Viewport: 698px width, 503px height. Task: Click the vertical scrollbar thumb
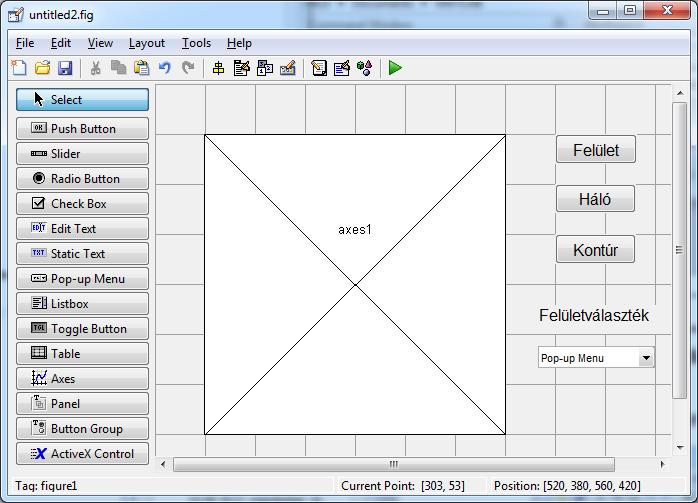pyautogui.click(x=679, y=250)
